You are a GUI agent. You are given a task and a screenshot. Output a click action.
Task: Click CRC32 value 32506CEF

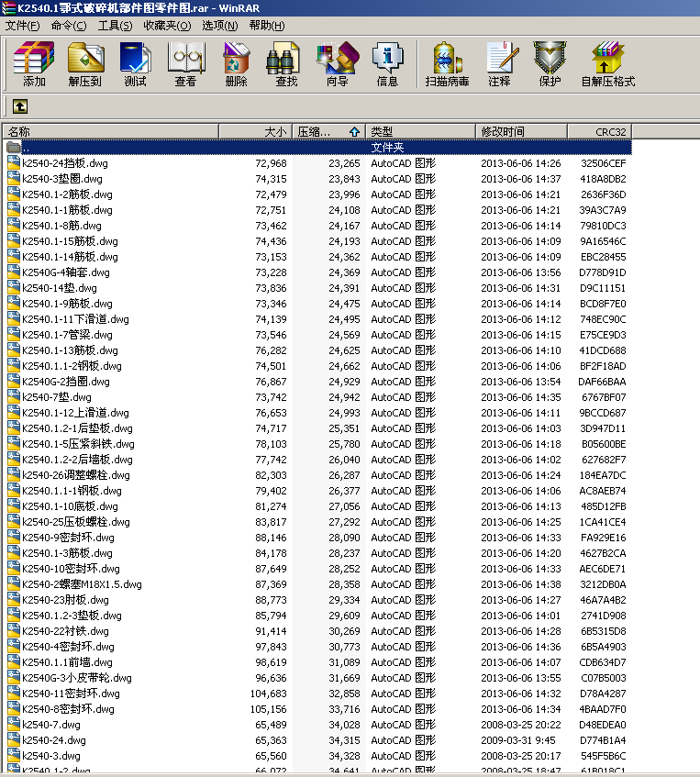pos(604,163)
